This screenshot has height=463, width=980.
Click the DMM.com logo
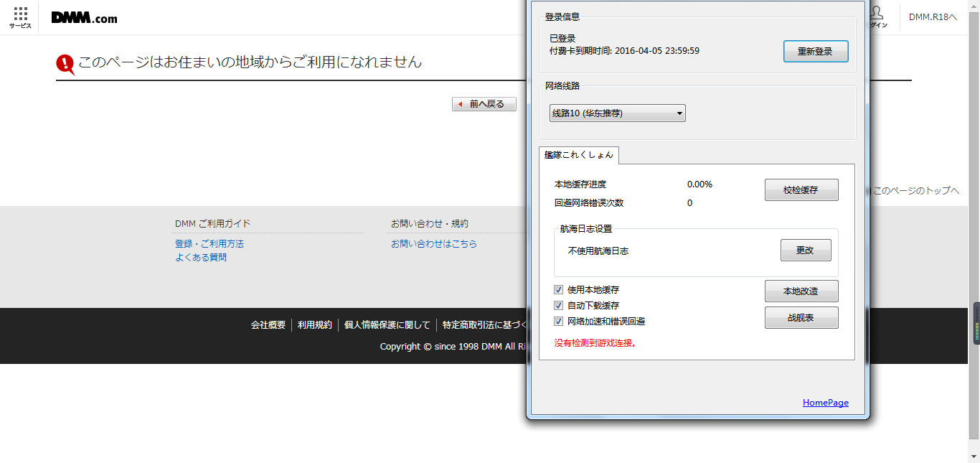[85, 18]
